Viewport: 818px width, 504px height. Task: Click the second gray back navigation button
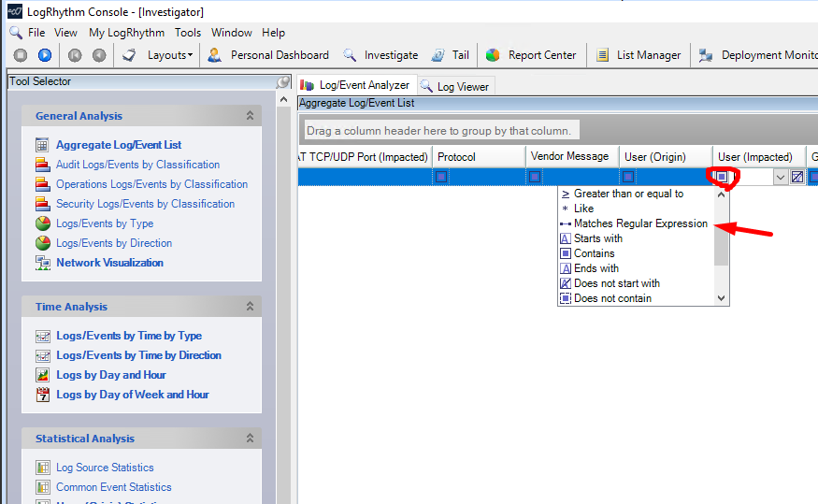pos(99,55)
